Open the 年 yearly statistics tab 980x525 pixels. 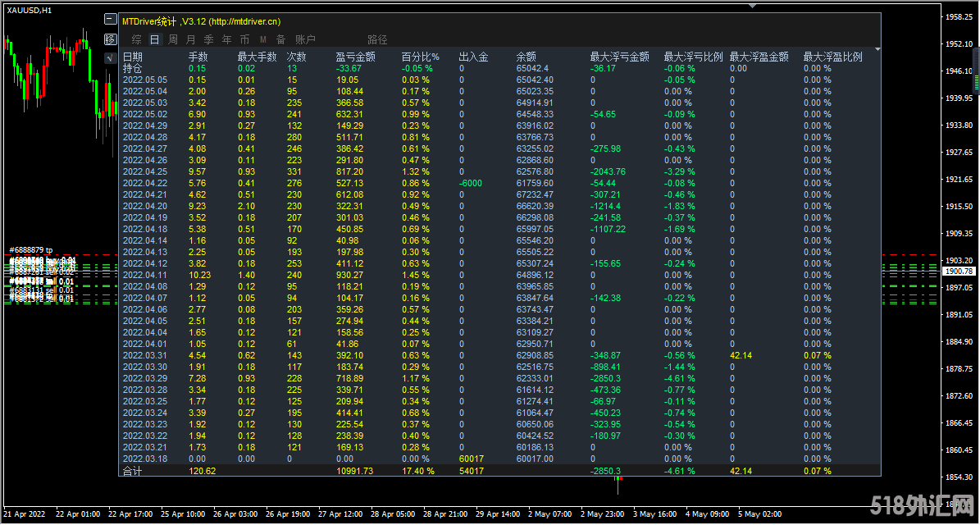coord(226,39)
